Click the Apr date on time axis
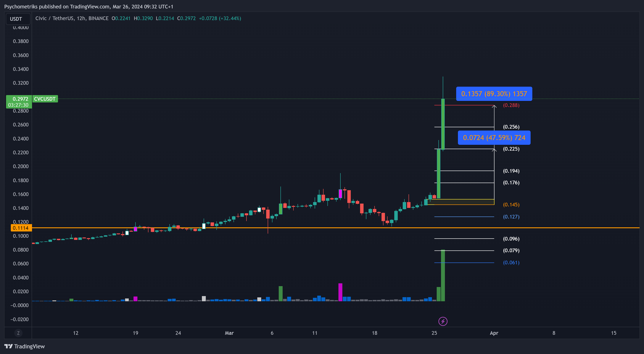 (494, 333)
